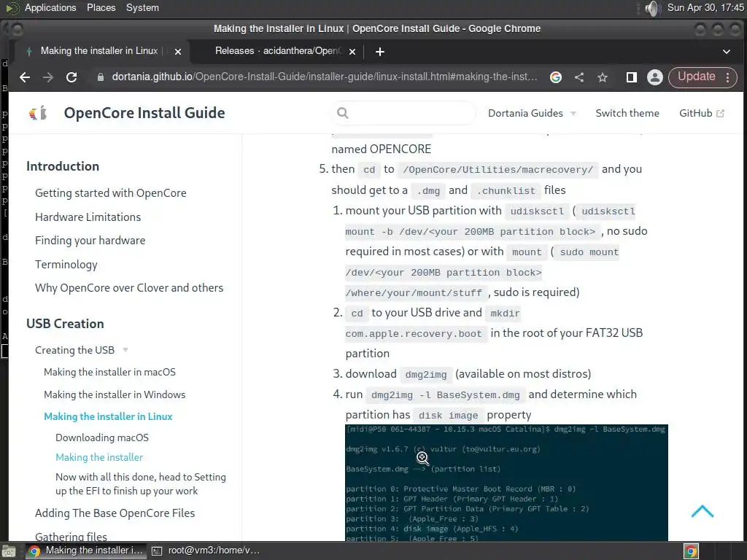The height and width of the screenshot is (560, 747).
Task: Jump to 'Downloading macOS' section
Action: [x=102, y=437]
